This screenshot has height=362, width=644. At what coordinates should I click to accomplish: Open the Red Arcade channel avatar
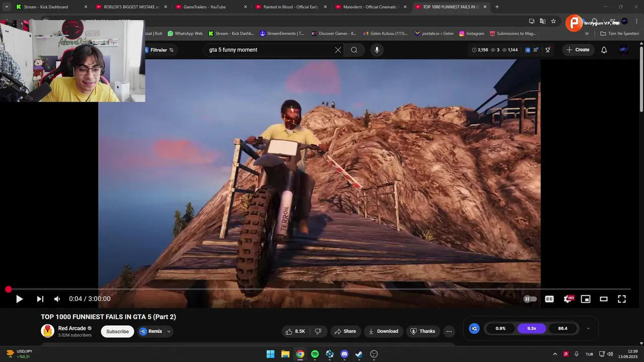tap(47, 331)
